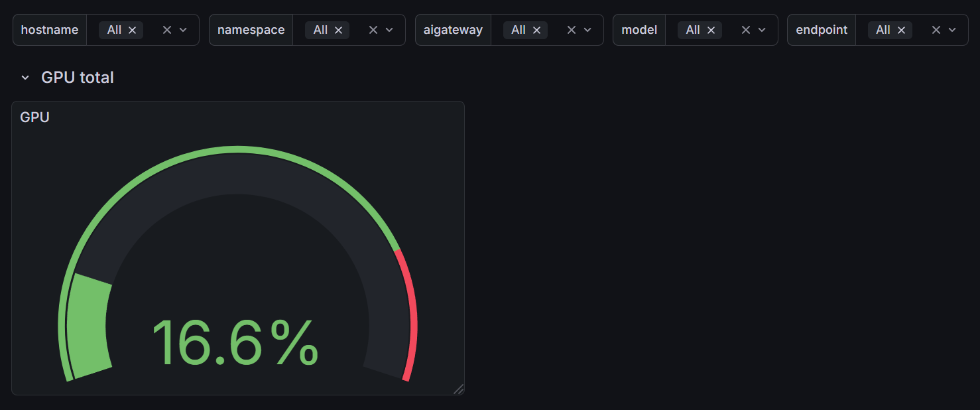The width and height of the screenshot is (980, 410).
Task: Click the namespace variable label
Action: click(x=251, y=30)
